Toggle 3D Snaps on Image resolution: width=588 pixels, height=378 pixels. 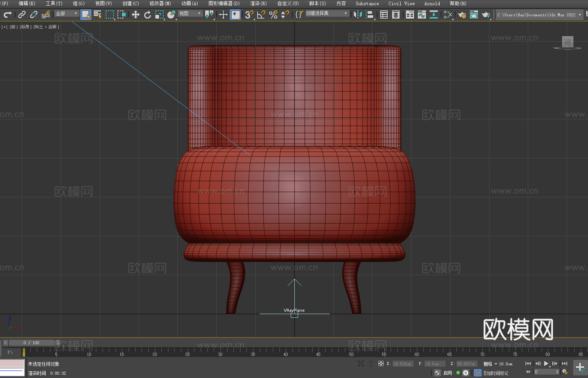[249, 14]
